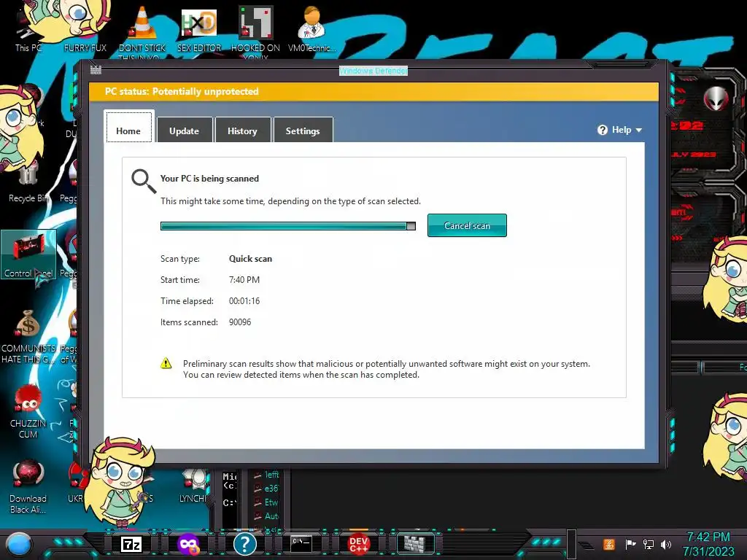Open the purple mask taskbar icon
Viewport: 747px width, 560px height.
tap(187, 544)
